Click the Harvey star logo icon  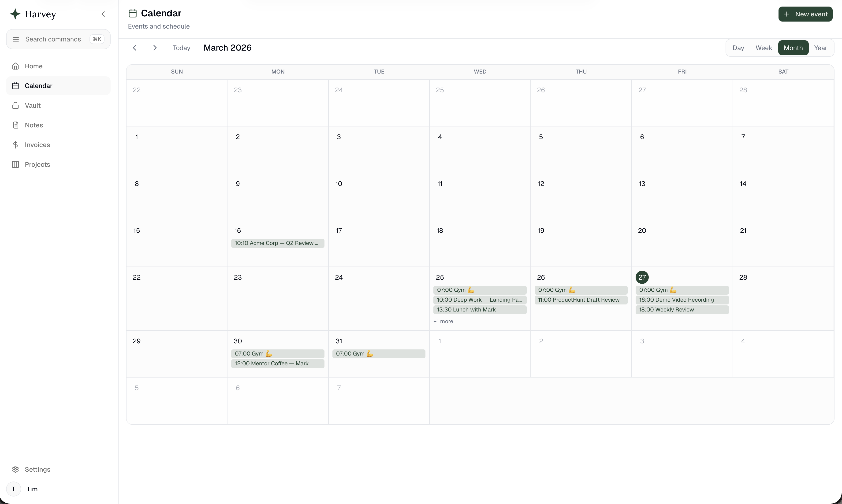pos(15,14)
